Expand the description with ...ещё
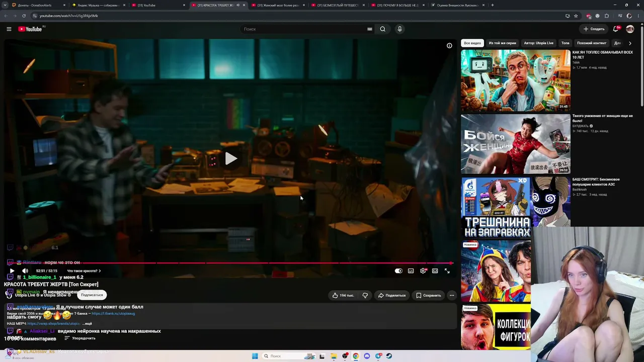Viewport: 644px width, 362px height. 87,324
